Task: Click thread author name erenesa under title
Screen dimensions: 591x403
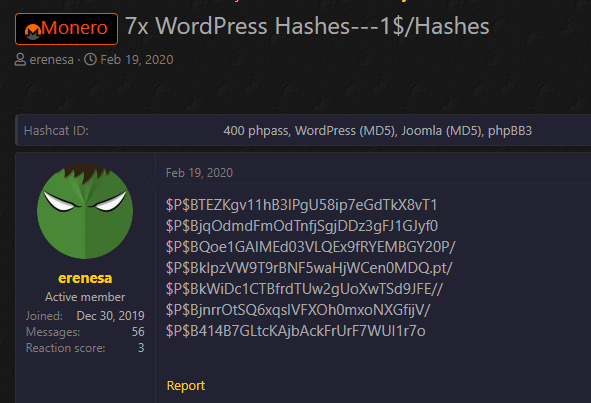Action: (52, 60)
